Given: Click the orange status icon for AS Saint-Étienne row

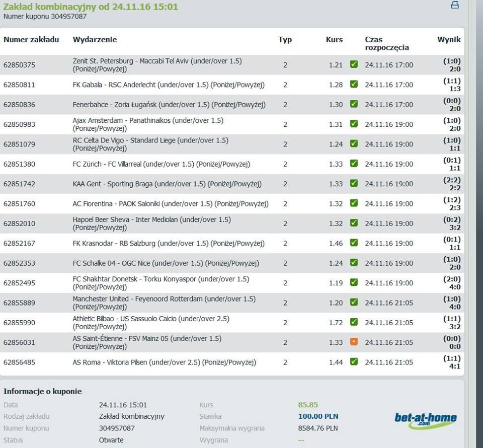Looking at the screenshot, I should pos(354,342).
